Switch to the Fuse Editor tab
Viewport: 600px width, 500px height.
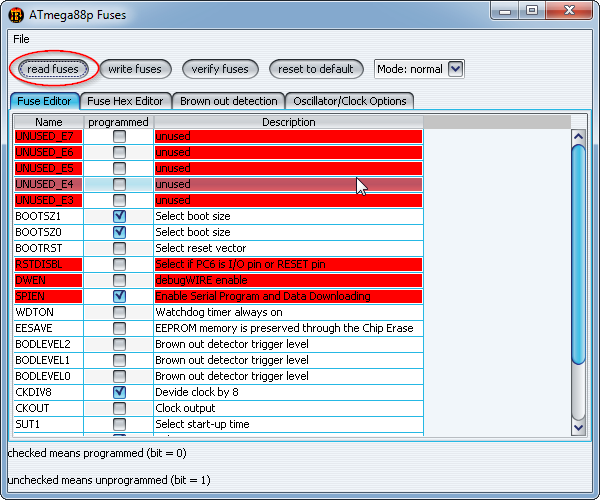(44, 101)
